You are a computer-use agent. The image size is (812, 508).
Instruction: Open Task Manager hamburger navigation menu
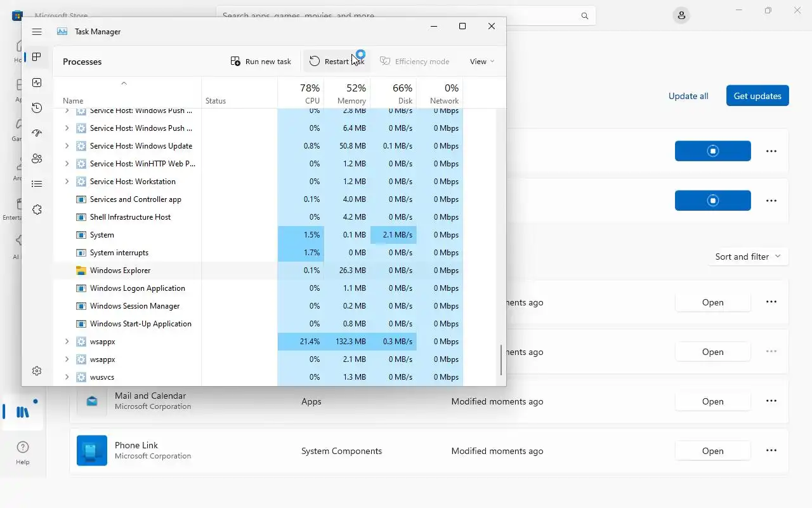(37, 32)
